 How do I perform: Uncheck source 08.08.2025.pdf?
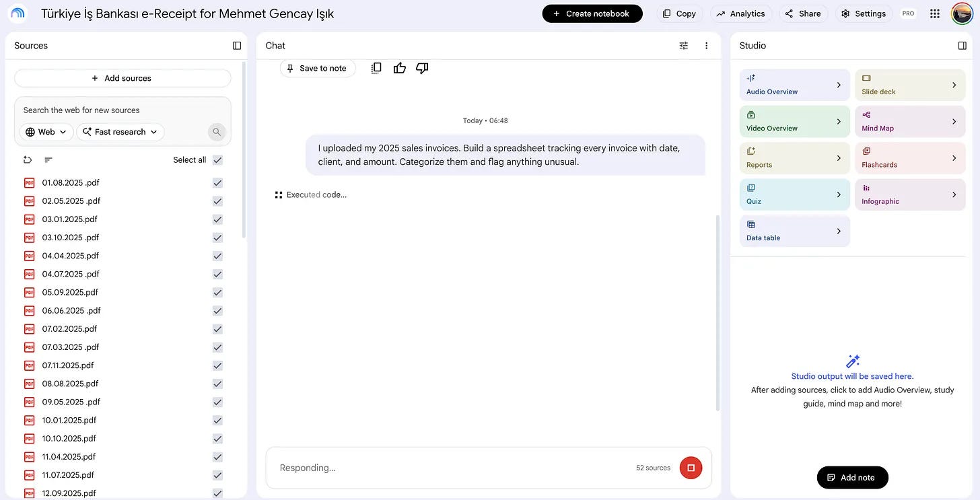click(217, 384)
